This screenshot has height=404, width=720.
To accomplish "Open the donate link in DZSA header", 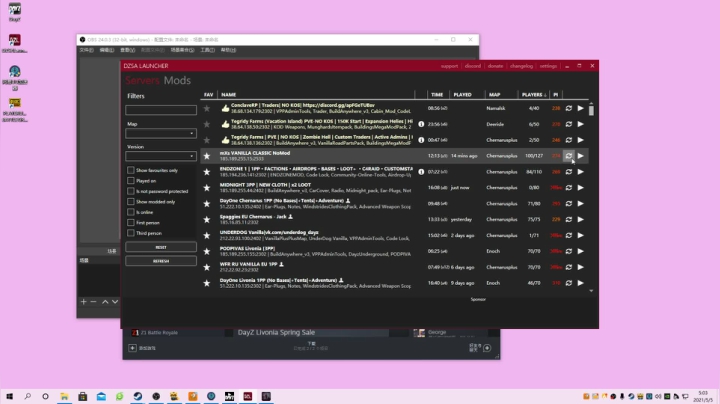I will pos(495,66).
